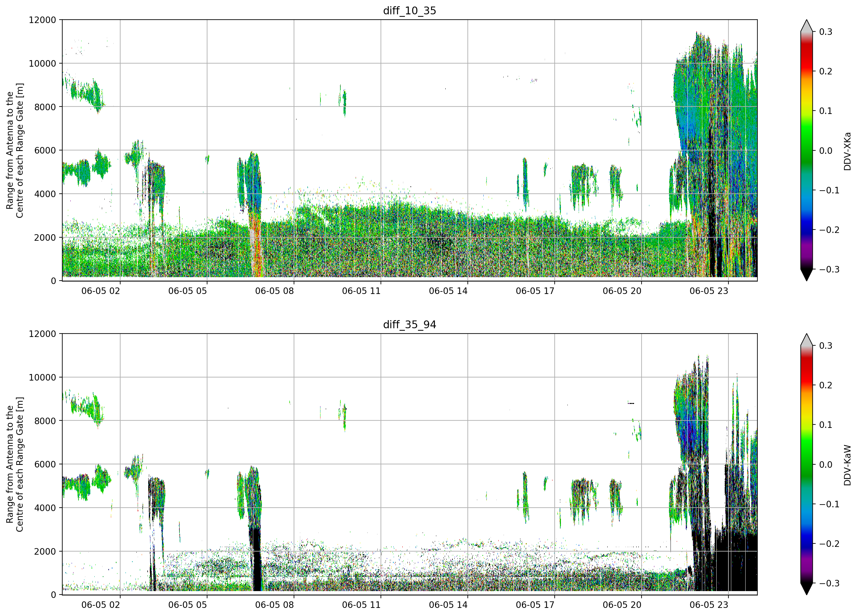Screen dimensions: 858x616
Task: Click the 10000 y-axis label on top plot
Action: coord(42,64)
